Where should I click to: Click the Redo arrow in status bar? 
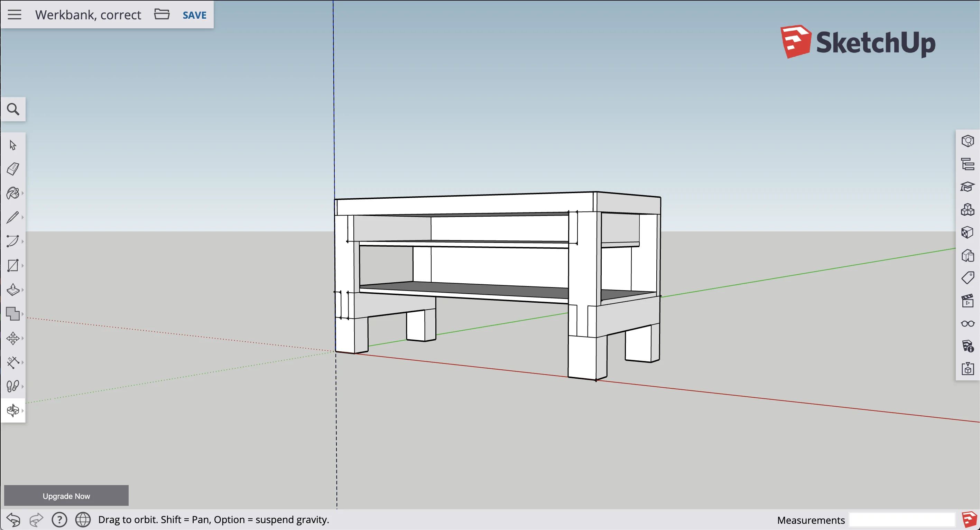click(36, 519)
